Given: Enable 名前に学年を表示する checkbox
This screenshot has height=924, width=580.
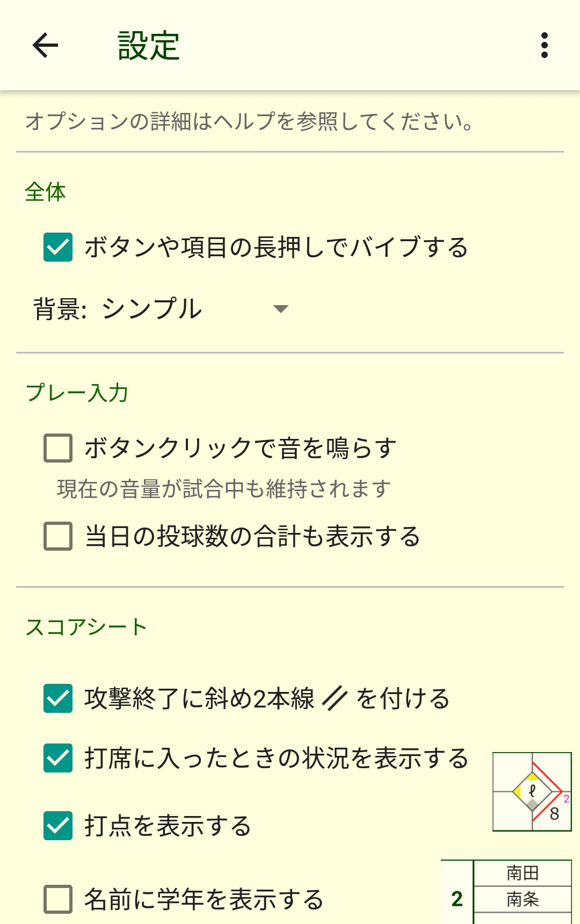Looking at the screenshot, I should (x=58, y=899).
